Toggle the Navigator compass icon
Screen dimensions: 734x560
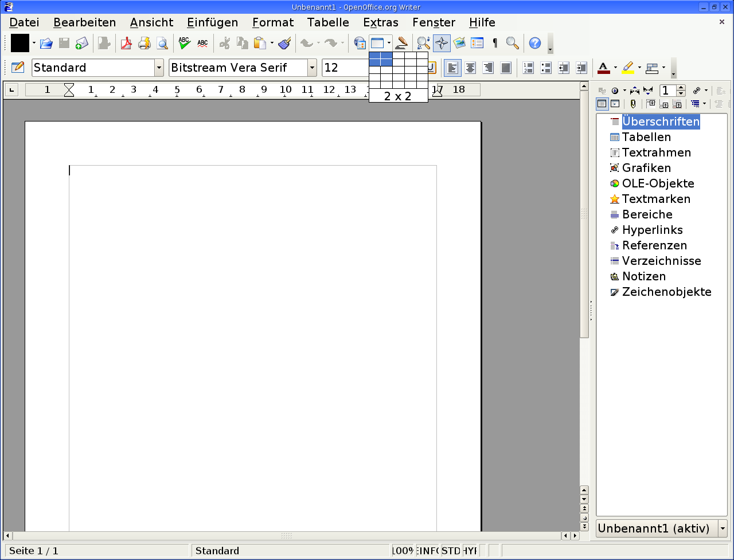[442, 43]
